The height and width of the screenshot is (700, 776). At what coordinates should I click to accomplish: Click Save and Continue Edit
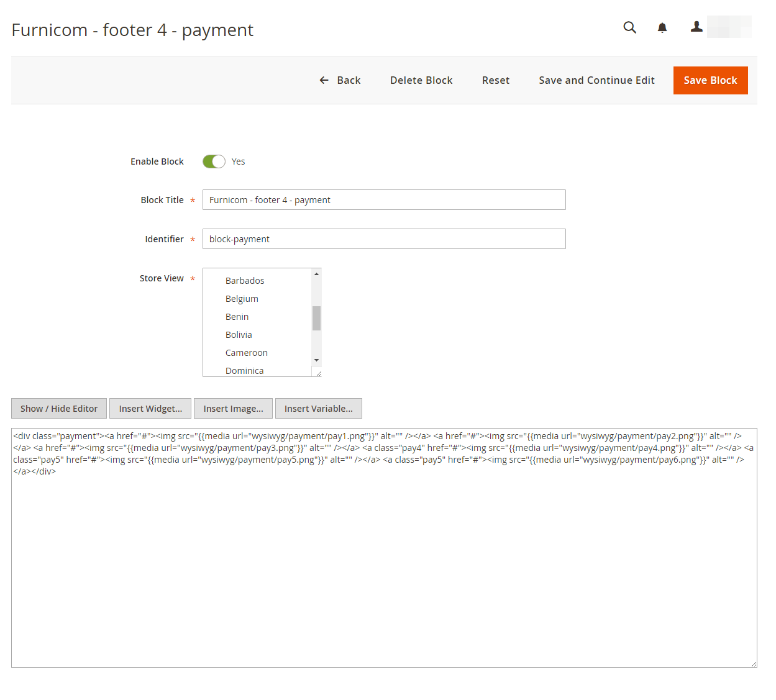(x=596, y=80)
